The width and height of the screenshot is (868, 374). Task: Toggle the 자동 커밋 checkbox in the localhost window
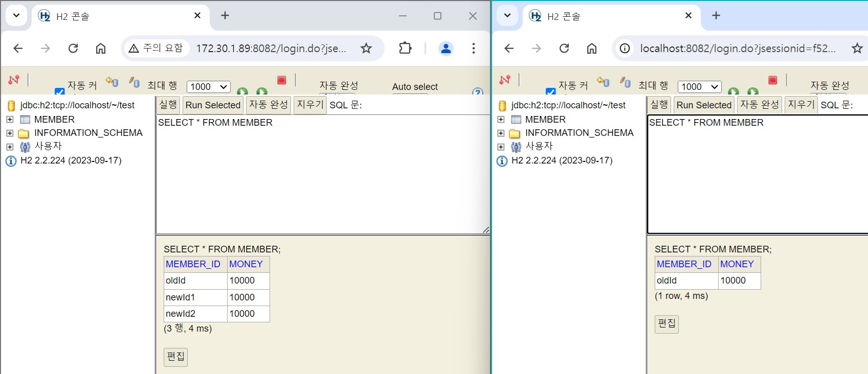coord(551,91)
